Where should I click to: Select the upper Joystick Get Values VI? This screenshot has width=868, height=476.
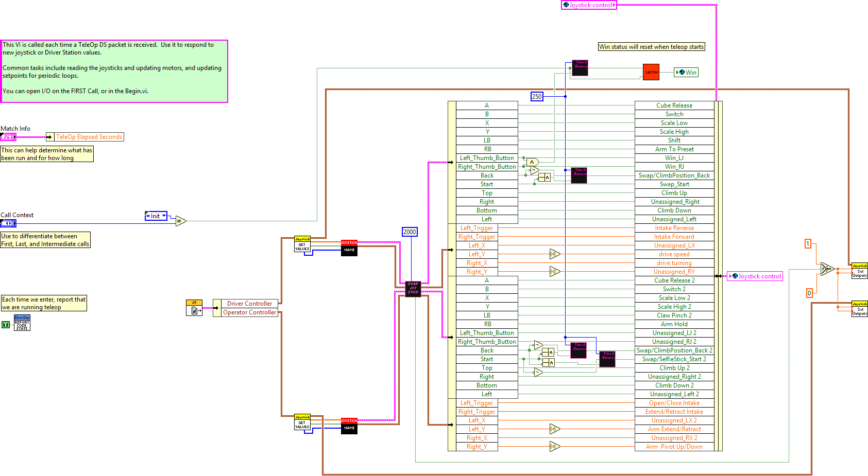(302, 244)
